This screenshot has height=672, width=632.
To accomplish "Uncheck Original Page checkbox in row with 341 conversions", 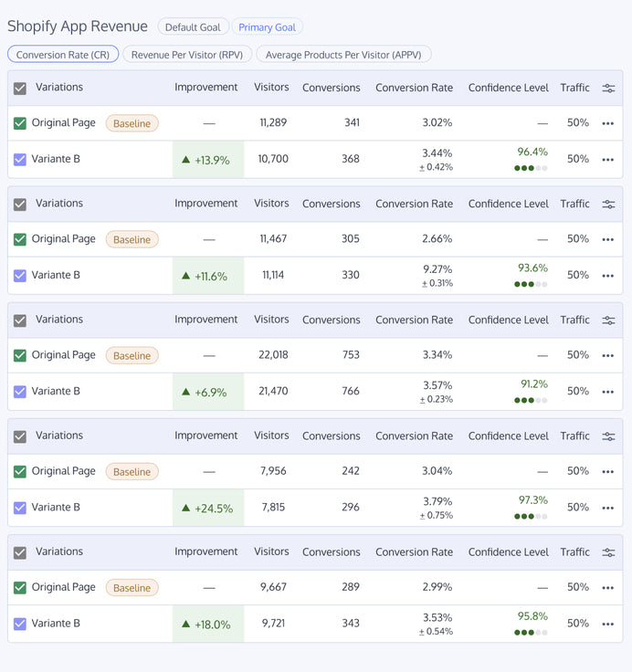I will (x=20, y=122).
